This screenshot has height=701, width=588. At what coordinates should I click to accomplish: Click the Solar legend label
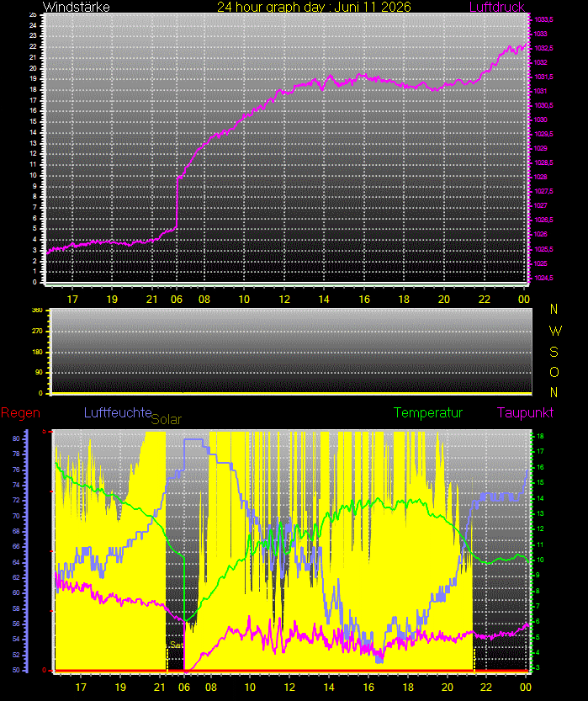click(167, 419)
